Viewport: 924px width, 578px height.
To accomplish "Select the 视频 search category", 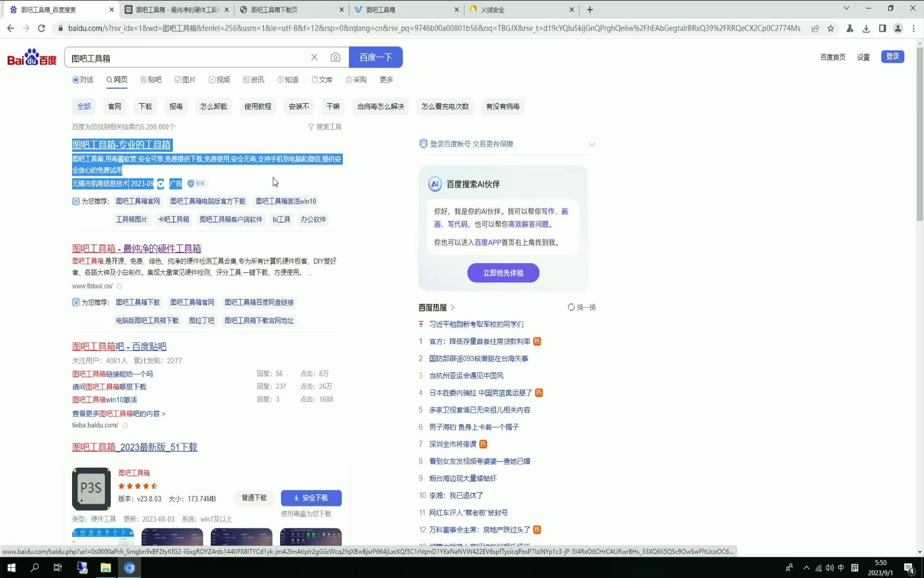I will coord(219,80).
